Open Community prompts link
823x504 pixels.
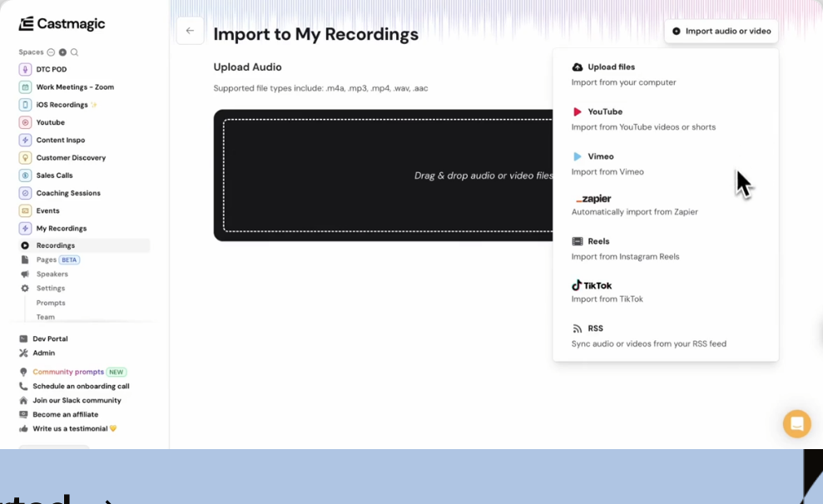[68, 372]
